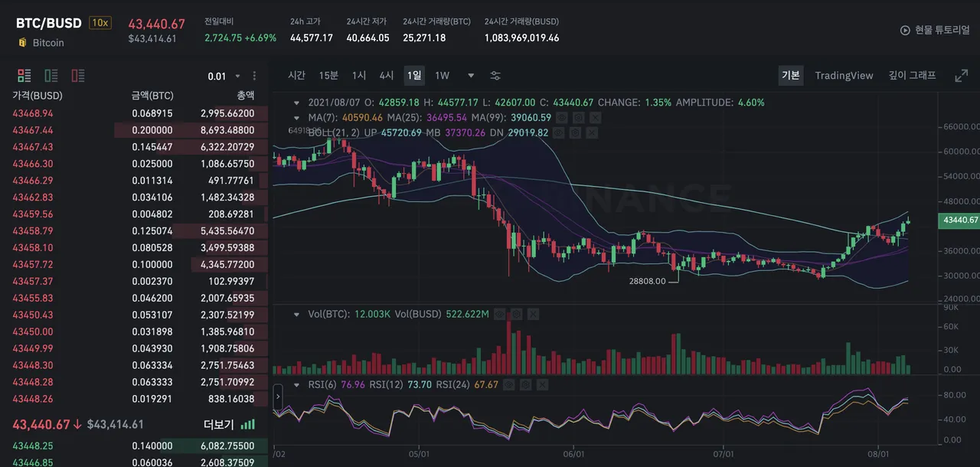Select sell order at price 43450.00

(x=134, y=331)
